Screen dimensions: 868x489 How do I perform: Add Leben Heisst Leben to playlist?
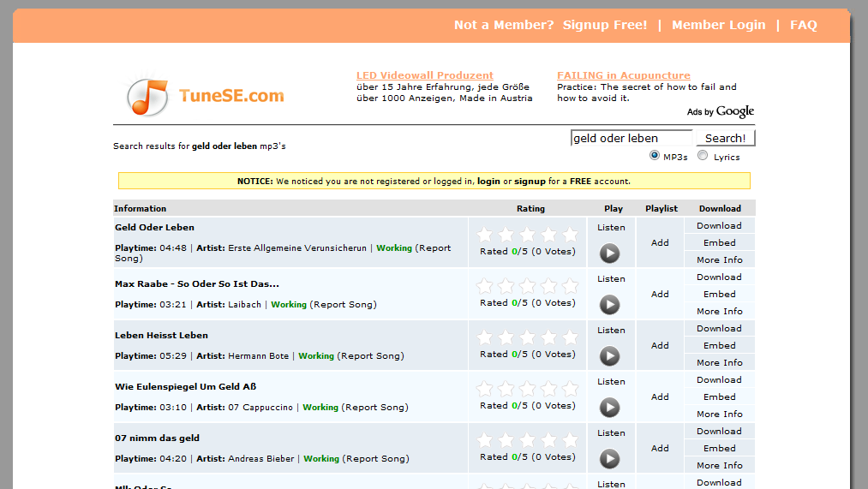click(x=660, y=346)
